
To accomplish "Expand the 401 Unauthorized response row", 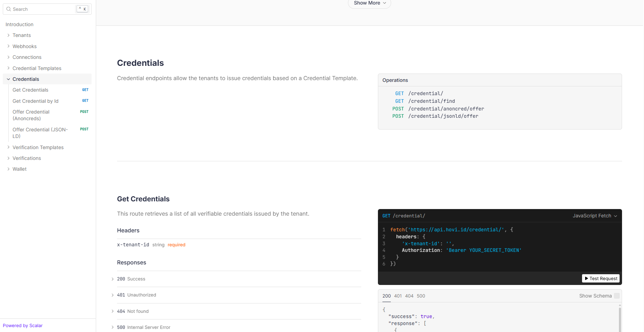I will 137,295.
